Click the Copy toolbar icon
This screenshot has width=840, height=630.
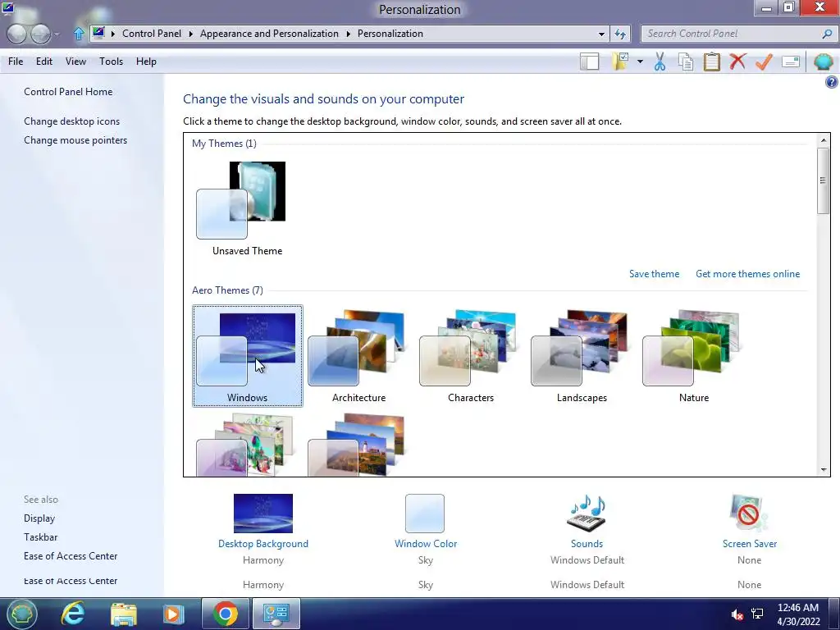686,62
